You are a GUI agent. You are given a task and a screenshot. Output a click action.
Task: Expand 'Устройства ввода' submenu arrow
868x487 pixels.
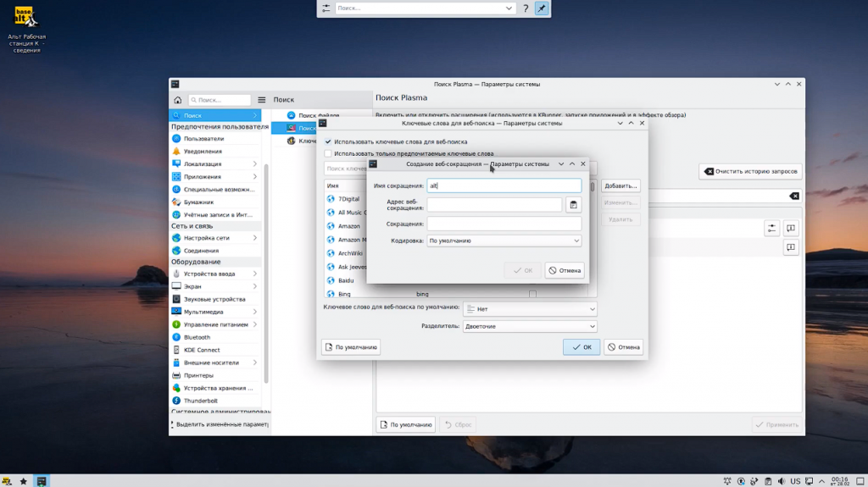tap(254, 274)
